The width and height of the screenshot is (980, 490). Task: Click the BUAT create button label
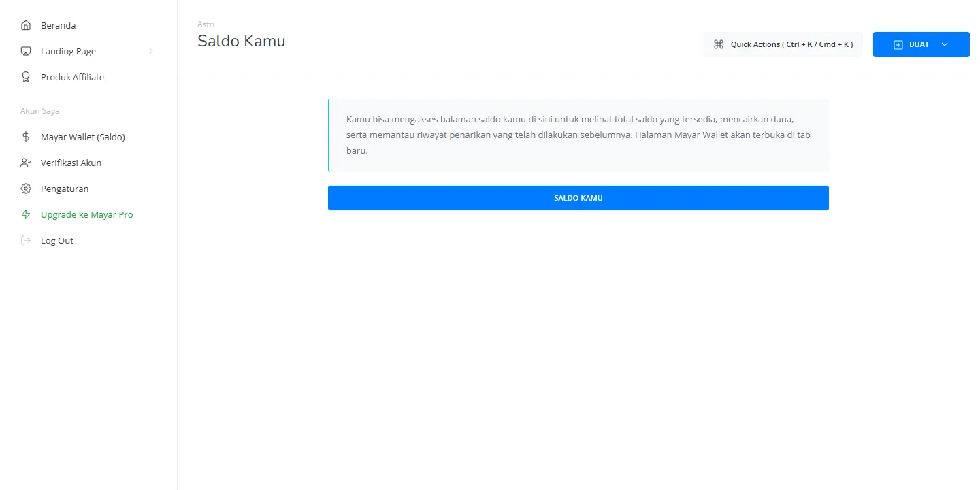point(919,44)
